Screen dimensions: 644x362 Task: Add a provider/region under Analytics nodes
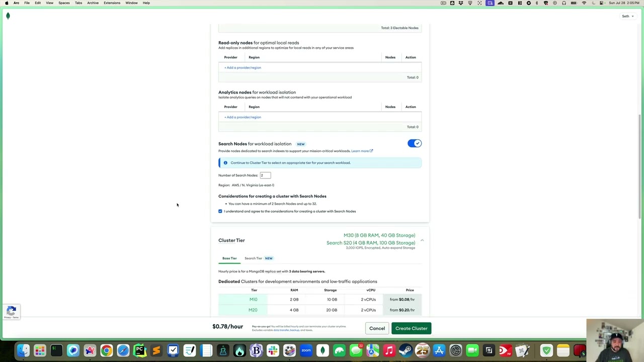click(x=243, y=117)
